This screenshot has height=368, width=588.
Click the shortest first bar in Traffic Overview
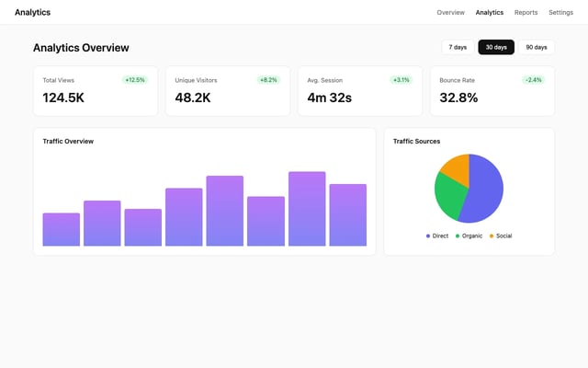tap(62, 229)
